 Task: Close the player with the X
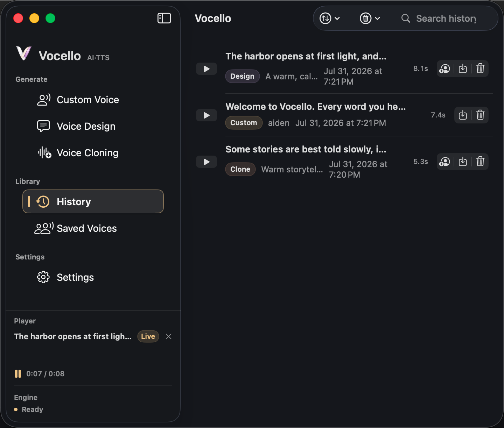(x=169, y=336)
